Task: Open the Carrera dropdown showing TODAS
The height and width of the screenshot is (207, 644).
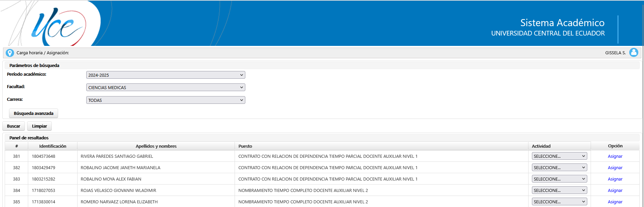Action: pyautogui.click(x=166, y=100)
